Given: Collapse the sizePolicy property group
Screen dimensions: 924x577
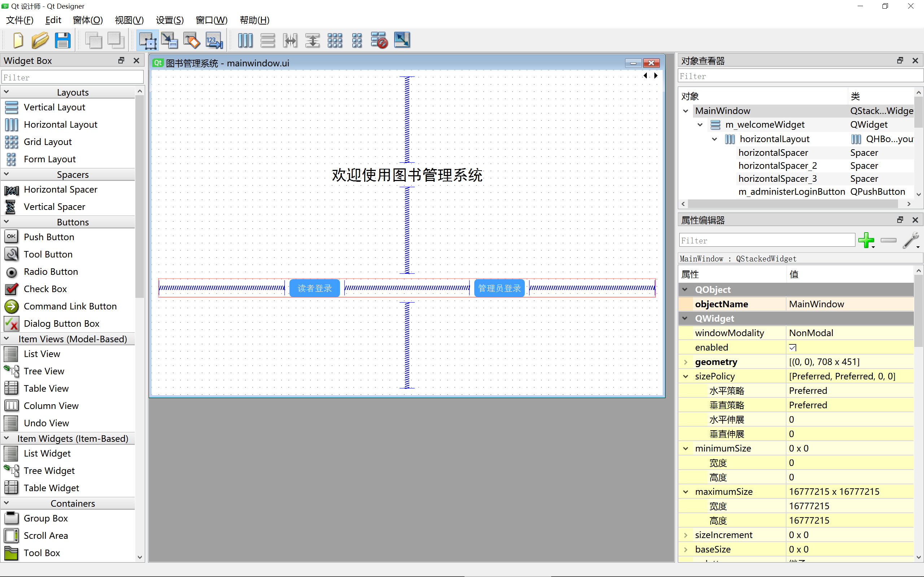Looking at the screenshot, I should [x=686, y=376].
